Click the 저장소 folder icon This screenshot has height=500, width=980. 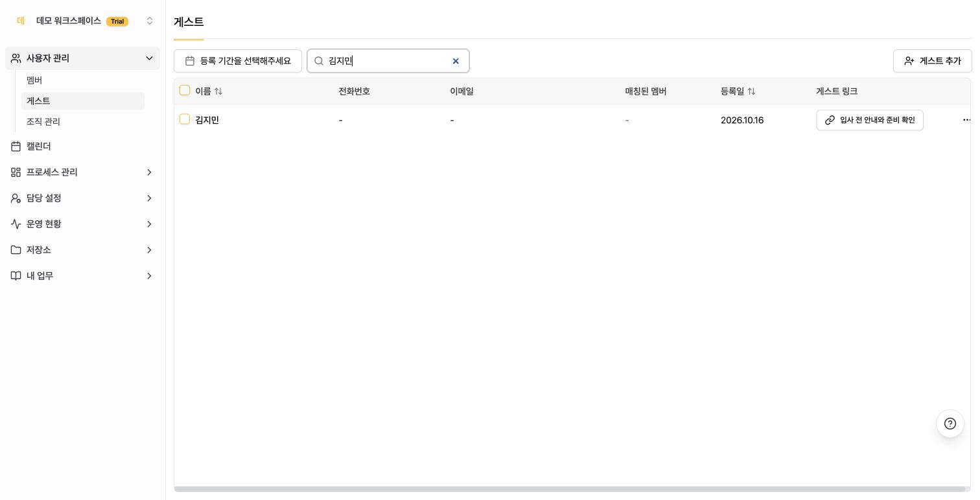point(16,250)
